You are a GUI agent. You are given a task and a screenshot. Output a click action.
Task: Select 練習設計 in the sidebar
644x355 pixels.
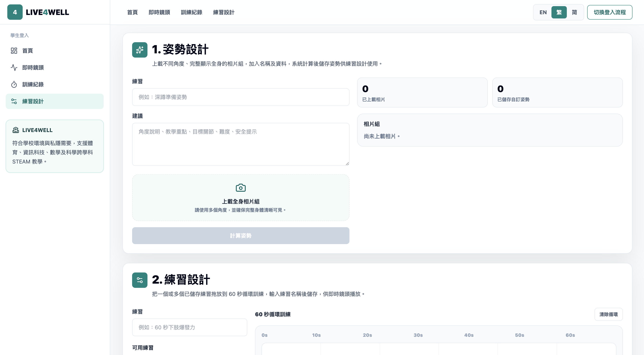[x=55, y=102]
